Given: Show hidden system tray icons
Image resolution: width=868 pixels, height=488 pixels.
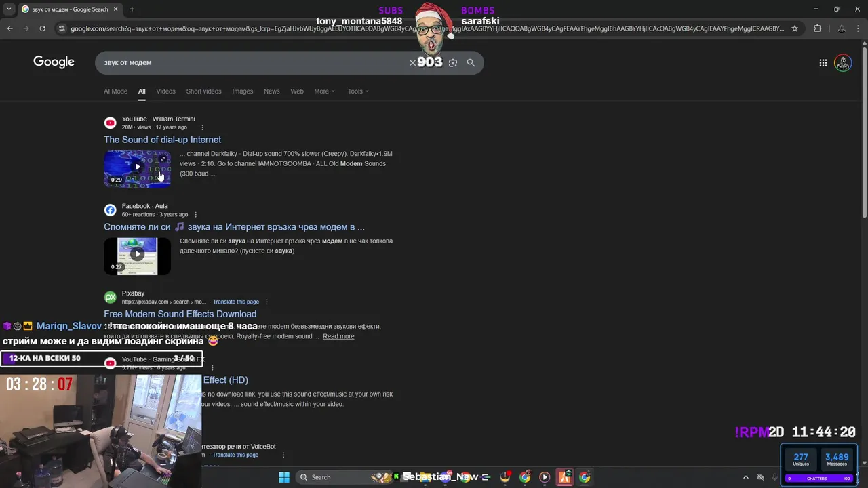Looking at the screenshot, I should pos(746,477).
